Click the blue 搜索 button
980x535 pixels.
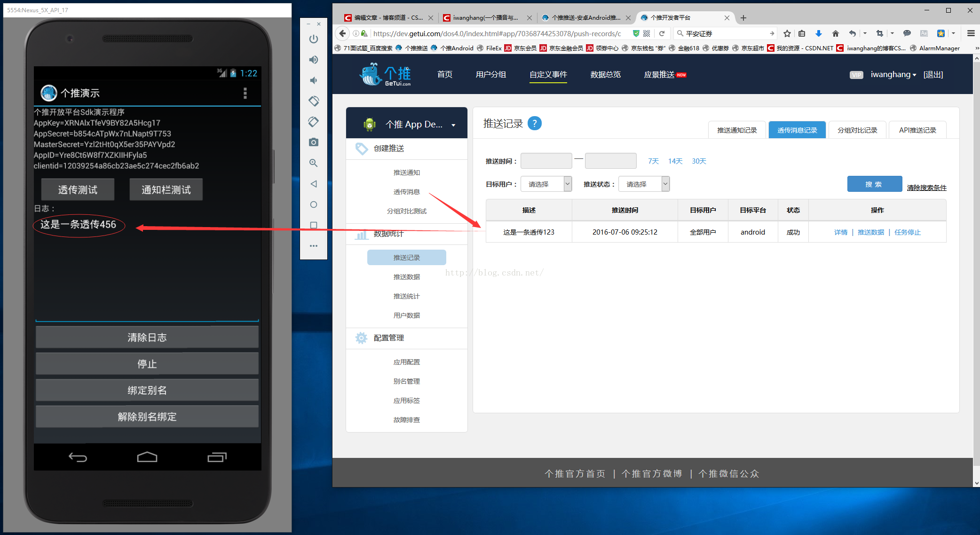tap(874, 184)
